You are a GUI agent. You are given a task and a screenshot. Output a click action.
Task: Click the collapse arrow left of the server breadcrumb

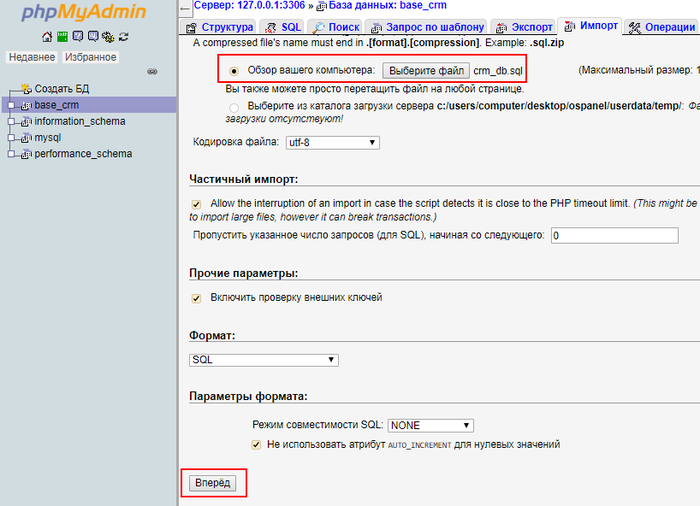pyautogui.click(x=183, y=6)
